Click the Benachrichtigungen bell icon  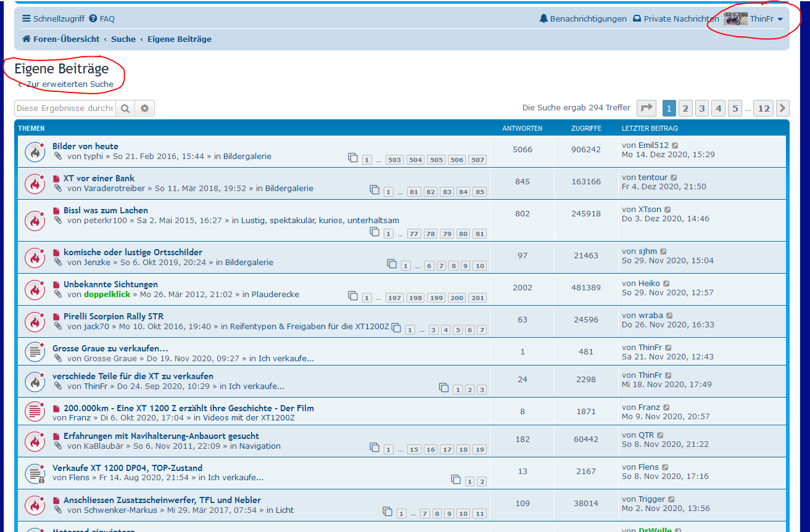(543, 19)
